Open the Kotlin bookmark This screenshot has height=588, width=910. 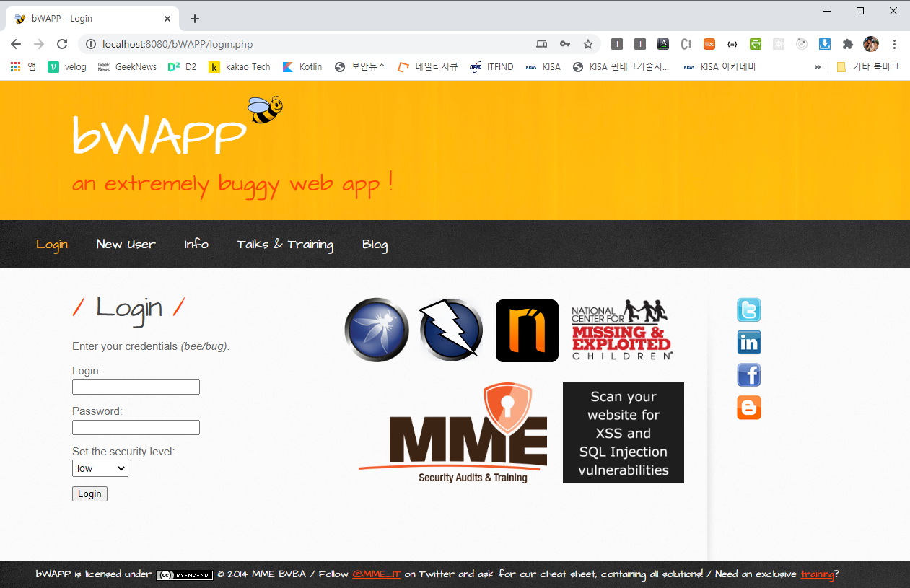(x=302, y=66)
